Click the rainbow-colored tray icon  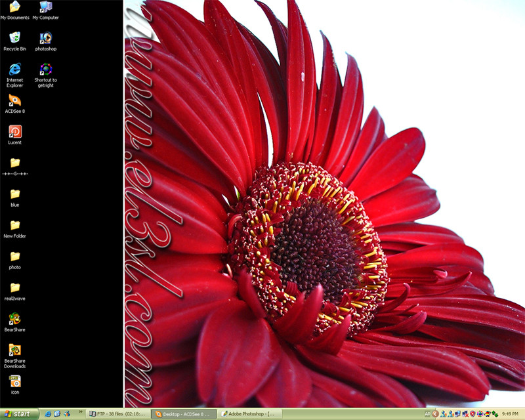488,414
